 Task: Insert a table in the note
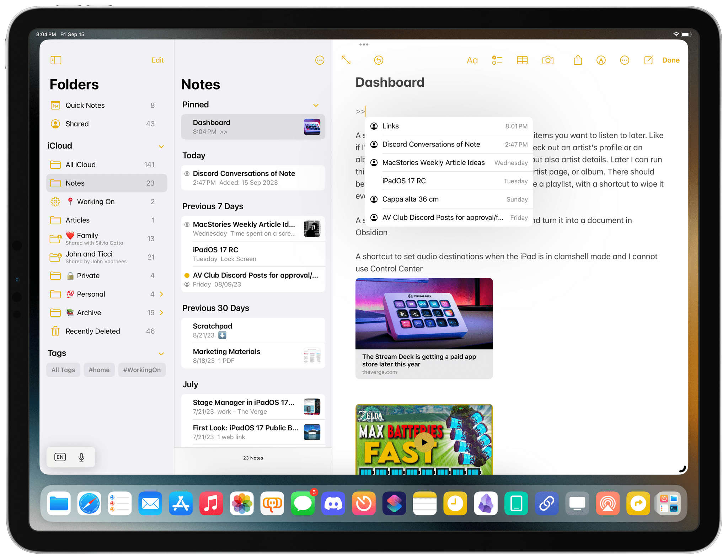(x=522, y=60)
